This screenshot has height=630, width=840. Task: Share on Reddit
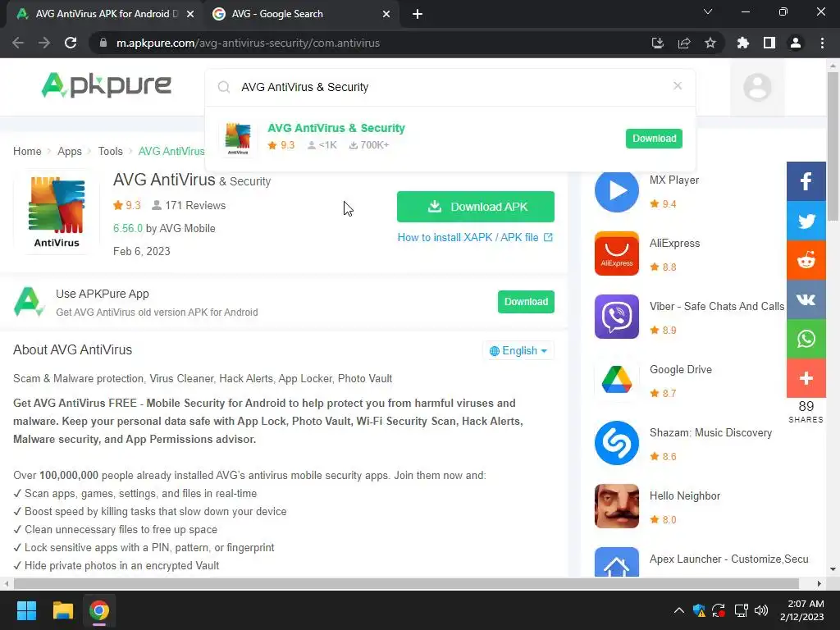point(806,260)
